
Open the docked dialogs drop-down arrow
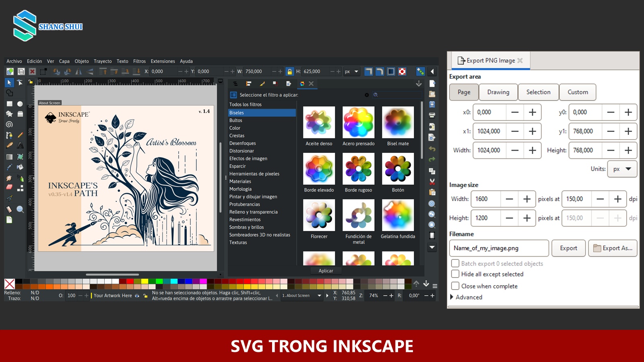tap(419, 84)
